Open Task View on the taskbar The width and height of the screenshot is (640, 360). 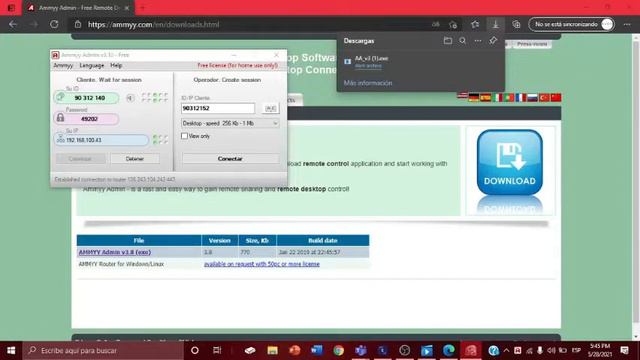click(217, 350)
